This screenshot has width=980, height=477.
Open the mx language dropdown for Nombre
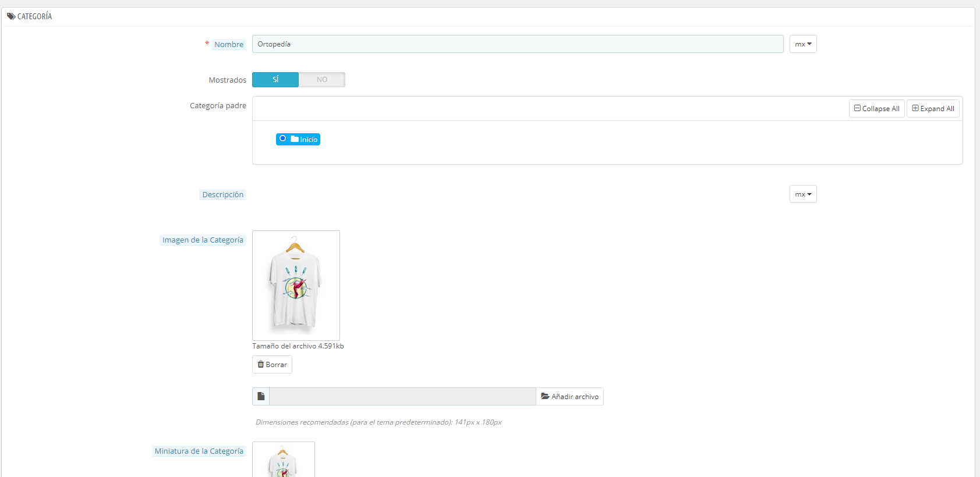[803, 44]
